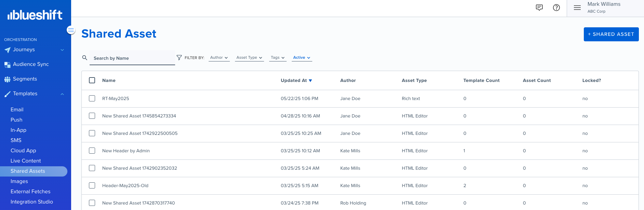Open the Tags filter dropdown
This screenshot has width=644, height=210.
click(278, 57)
